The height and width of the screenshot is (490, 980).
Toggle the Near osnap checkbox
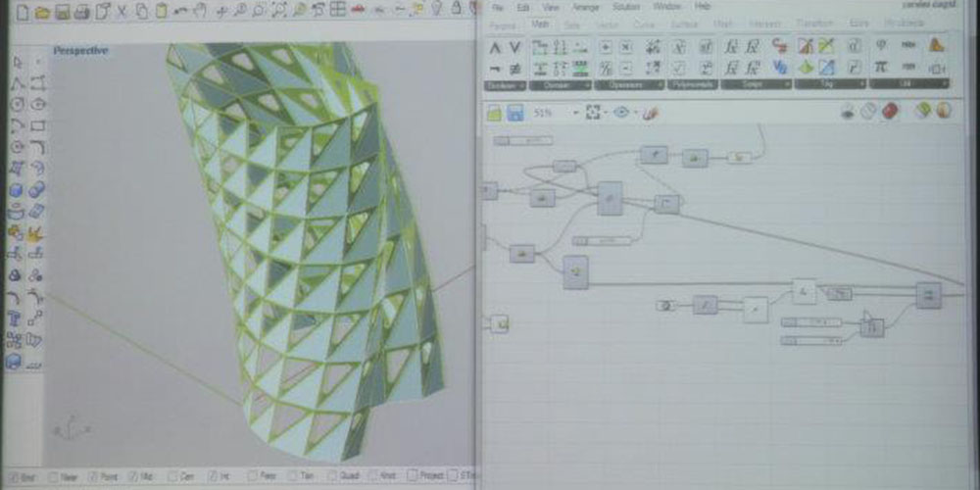point(56,476)
